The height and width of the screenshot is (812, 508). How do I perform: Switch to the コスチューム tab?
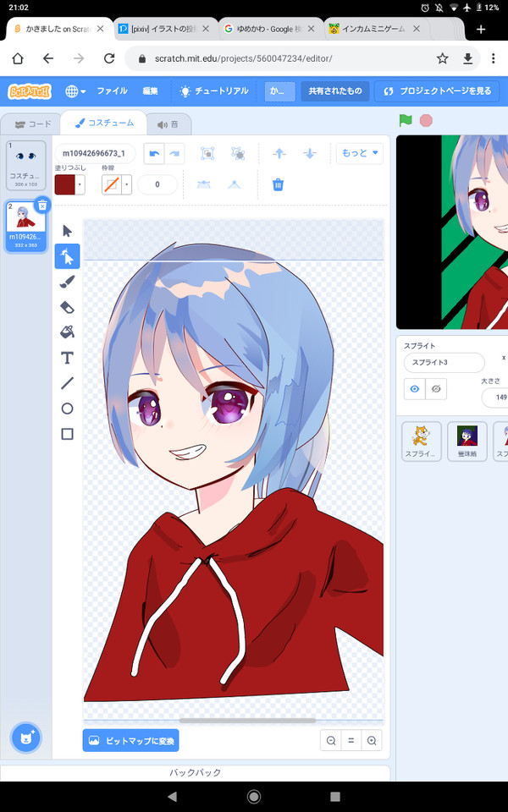tap(104, 123)
